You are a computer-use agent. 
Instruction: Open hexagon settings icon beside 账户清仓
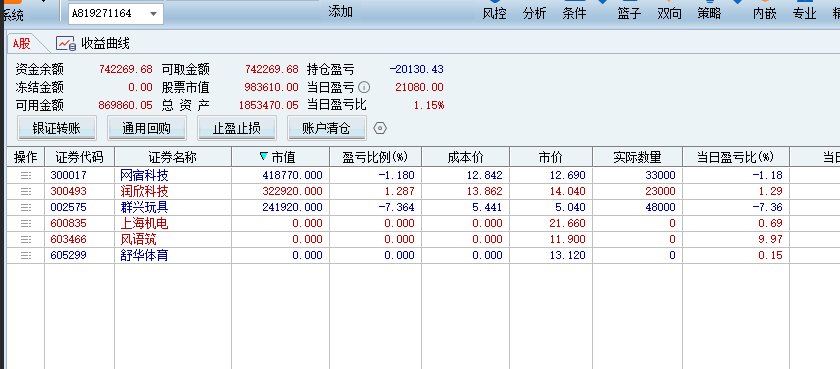click(x=380, y=129)
